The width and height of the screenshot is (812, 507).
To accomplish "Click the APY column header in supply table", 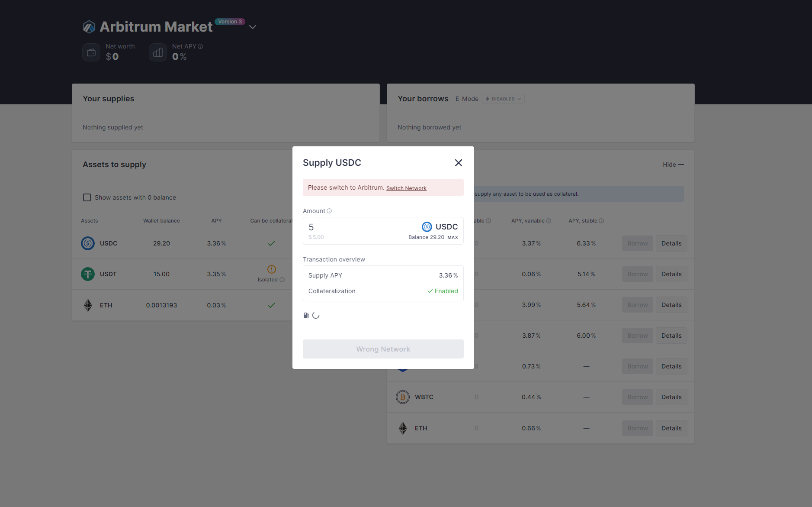I will tap(216, 221).
